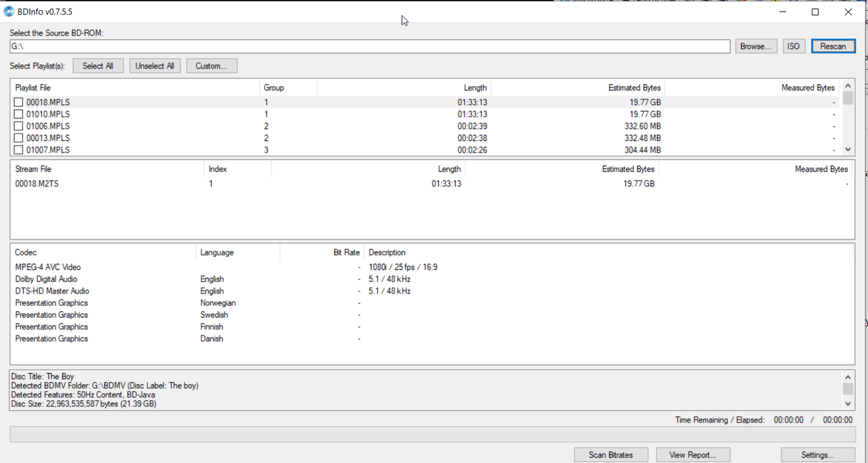This screenshot has width=868, height=463.
Task: Tick the 00013.MPLS playlist checkbox
Action: (19, 138)
